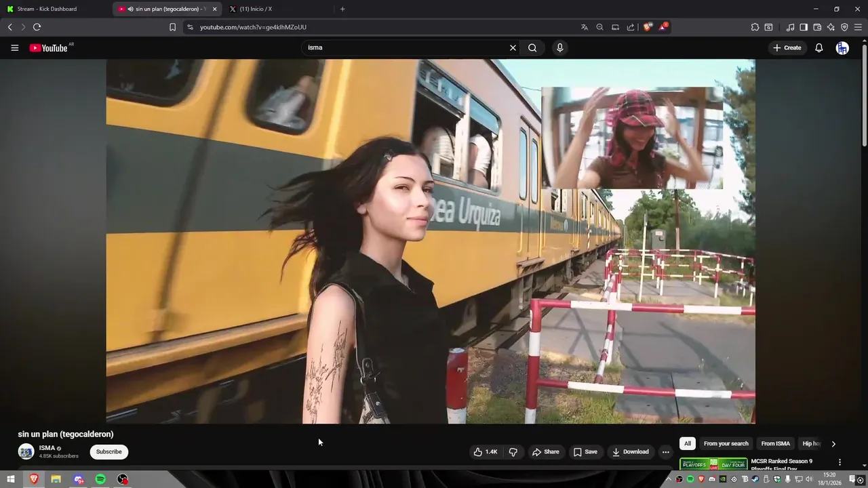The image size is (868, 488).
Task: Download the video
Action: [x=630, y=452]
